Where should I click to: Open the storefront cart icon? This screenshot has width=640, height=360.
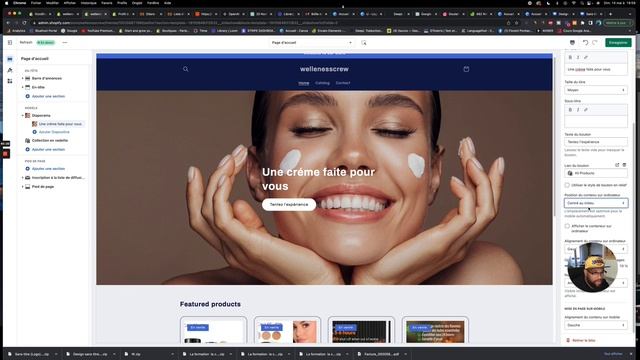click(x=466, y=69)
